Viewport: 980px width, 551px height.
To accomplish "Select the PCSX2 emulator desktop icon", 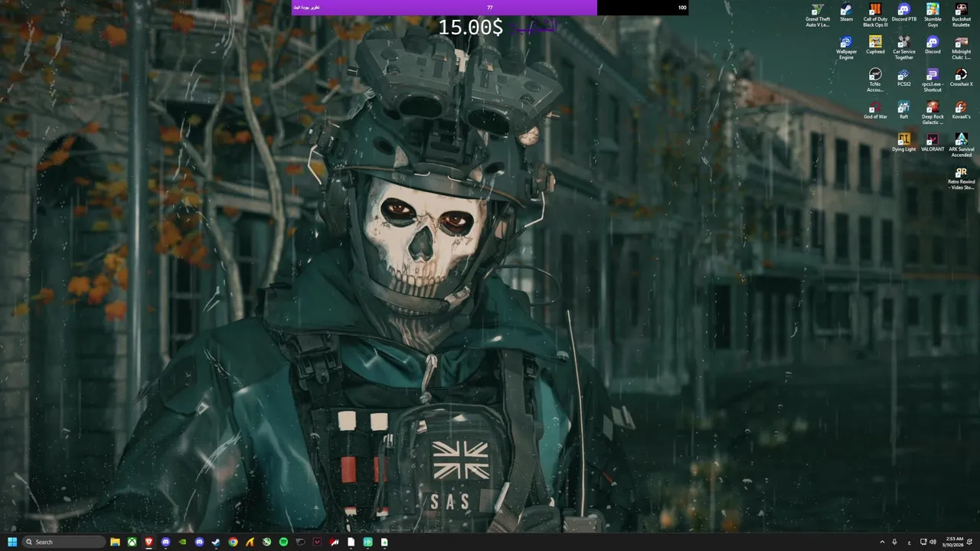I will [x=903, y=77].
